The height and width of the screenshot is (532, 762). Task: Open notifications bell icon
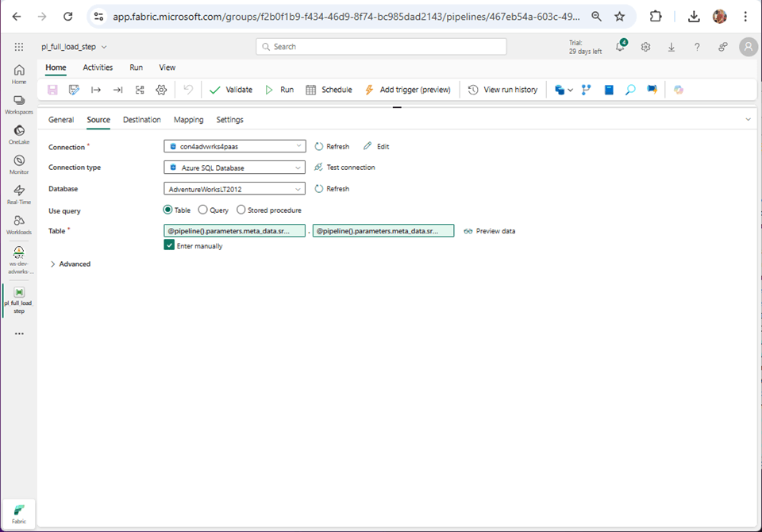[x=621, y=47]
